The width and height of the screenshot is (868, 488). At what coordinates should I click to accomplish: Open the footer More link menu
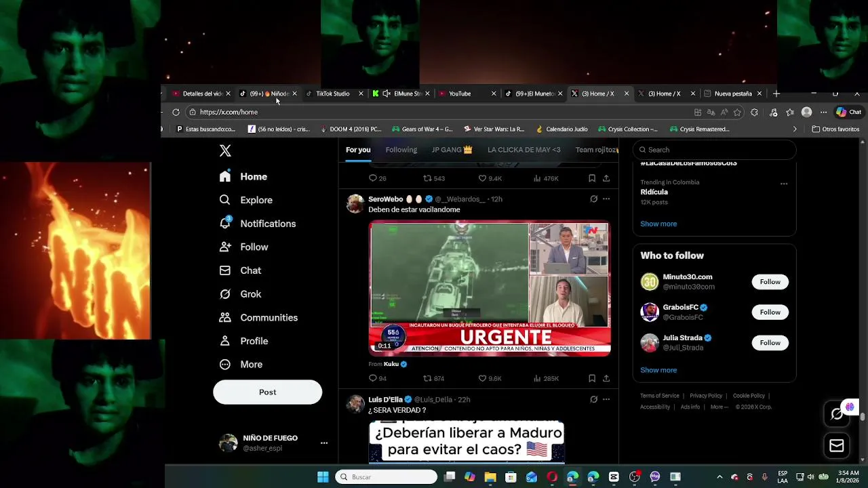point(719,407)
